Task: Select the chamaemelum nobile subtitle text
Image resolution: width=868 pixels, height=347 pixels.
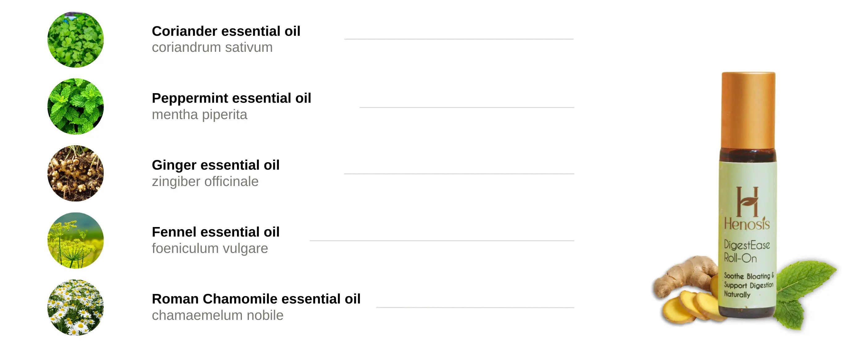Action: [x=217, y=316]
